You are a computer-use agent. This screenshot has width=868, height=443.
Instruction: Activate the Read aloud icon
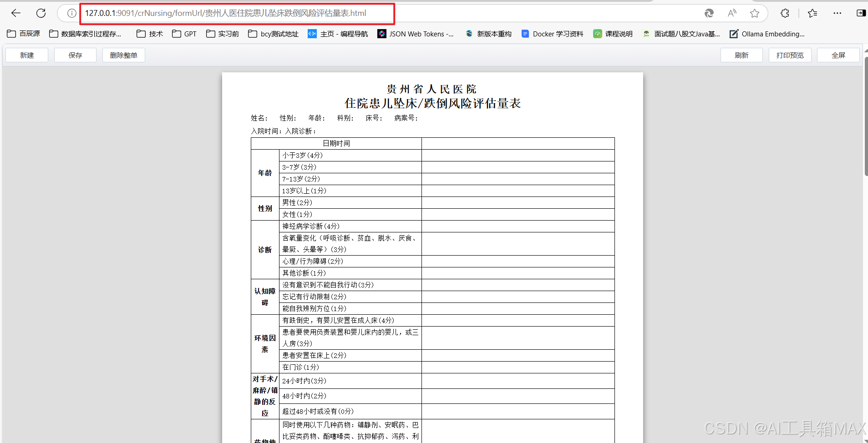coord(732,13)
